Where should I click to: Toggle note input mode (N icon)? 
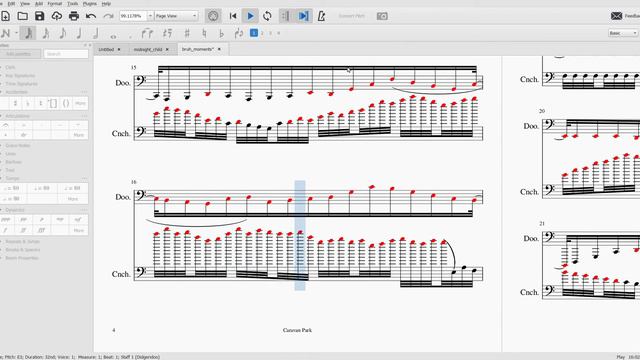(6, 33)
